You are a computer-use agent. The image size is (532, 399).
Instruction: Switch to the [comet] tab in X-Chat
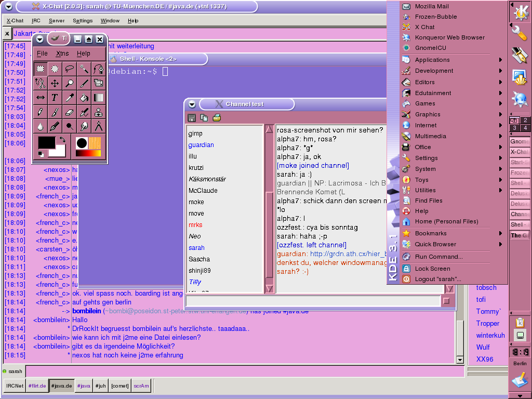[120, 386]
